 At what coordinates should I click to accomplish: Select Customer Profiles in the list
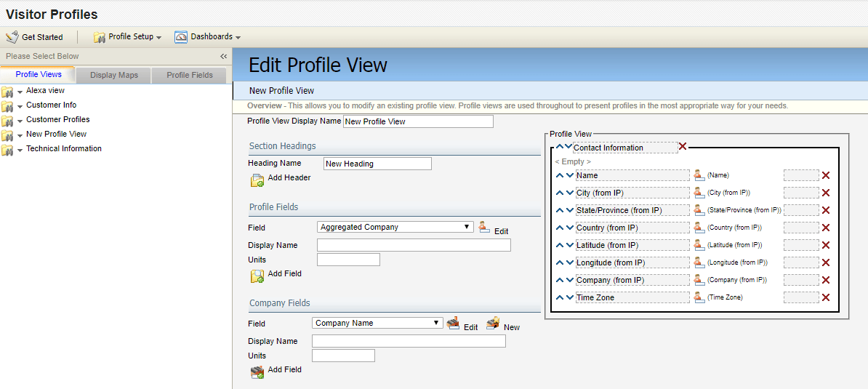point(57,119)
